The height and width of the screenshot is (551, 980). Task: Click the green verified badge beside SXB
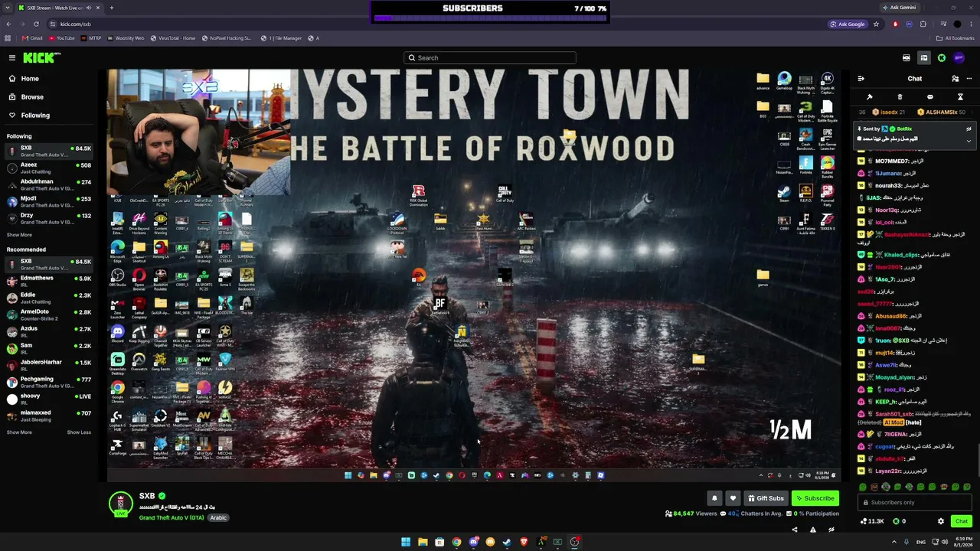[x=162, y=496]
